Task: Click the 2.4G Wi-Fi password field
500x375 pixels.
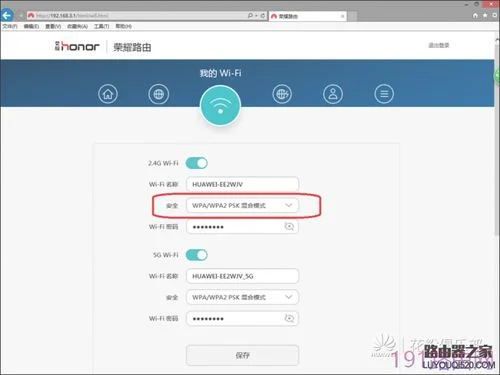Action: point(242,227)
